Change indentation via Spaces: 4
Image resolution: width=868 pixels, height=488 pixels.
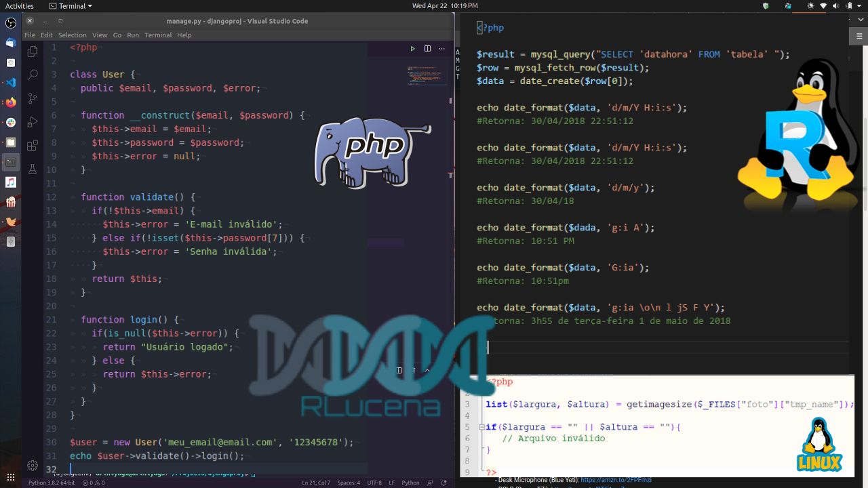(349, 483)
